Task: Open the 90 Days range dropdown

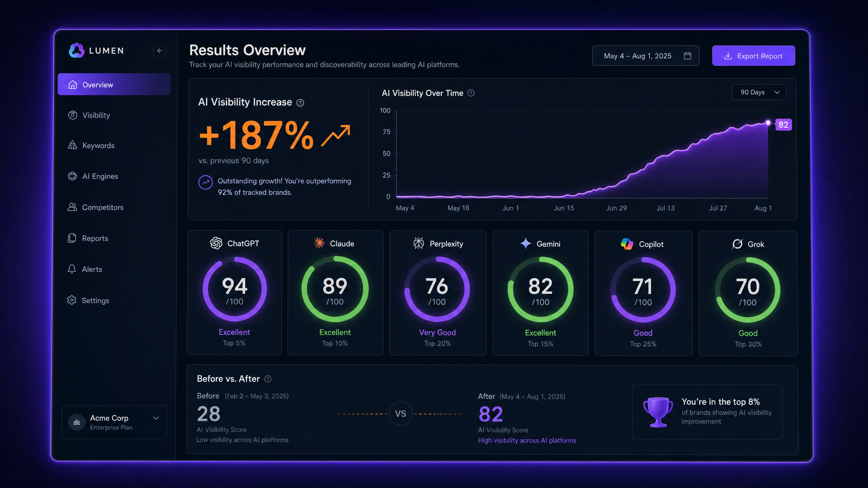Action: (x=759, y=92)
